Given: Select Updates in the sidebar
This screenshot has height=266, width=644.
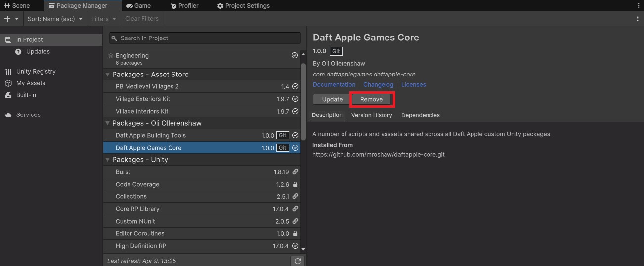Looking at the screenshot, I should click(51, 51).
